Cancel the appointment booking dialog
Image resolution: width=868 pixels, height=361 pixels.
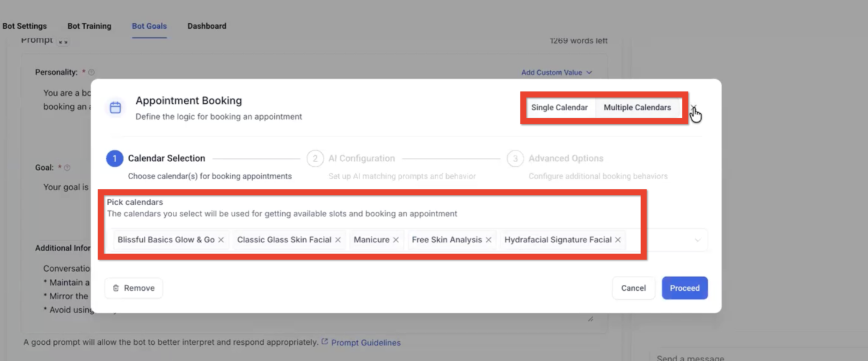[633, 288]
